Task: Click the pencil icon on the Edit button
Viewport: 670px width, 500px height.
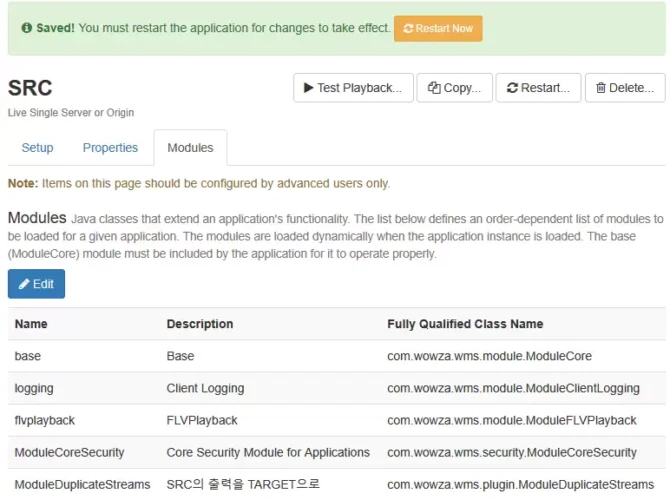Action: [x=24, y=284]
